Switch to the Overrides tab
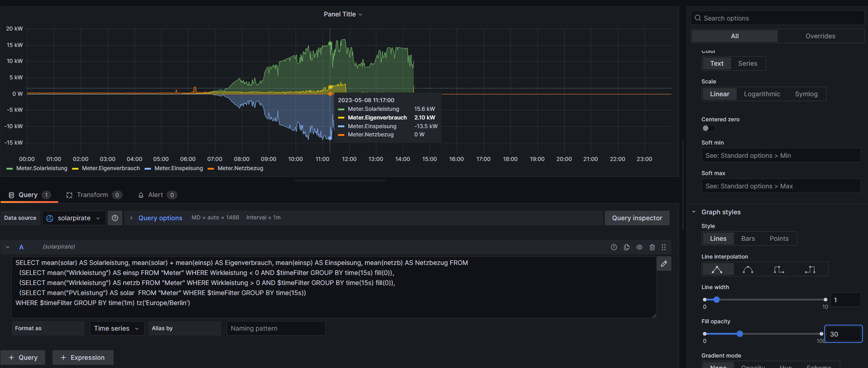Viewport: 868px width, 368px height. [x=820, y=36]
